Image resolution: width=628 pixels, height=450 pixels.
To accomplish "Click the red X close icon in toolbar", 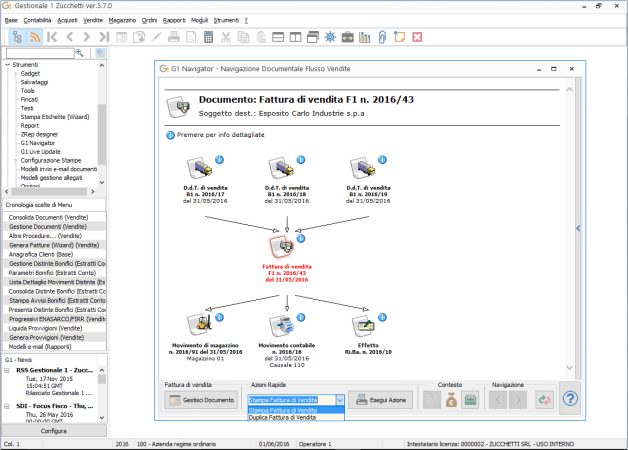I will pyautogui.click(x=417, y=37).
